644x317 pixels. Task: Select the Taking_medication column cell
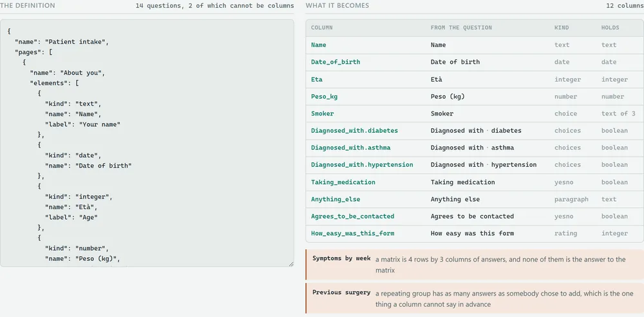pyautogui.click(x=343, y=182)
